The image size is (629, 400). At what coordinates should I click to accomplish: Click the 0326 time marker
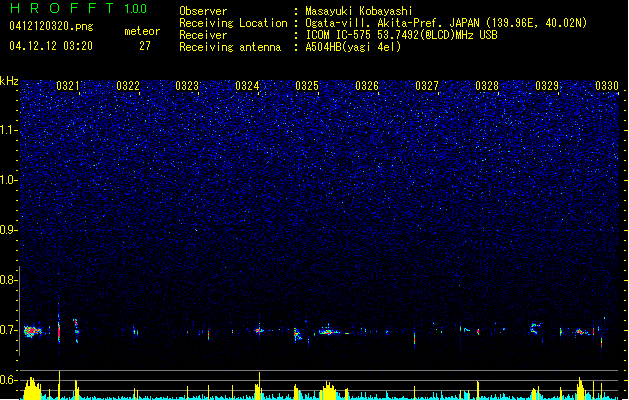pos(367,85)
